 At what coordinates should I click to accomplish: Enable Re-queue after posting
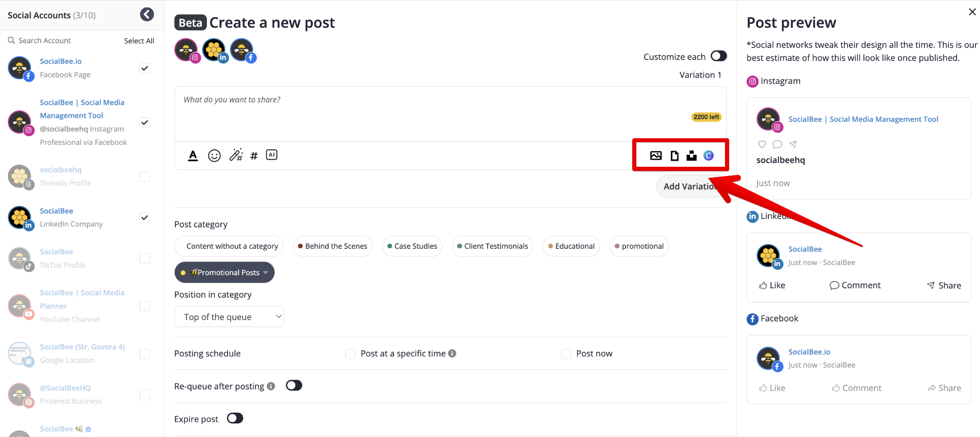coord(294,386)
